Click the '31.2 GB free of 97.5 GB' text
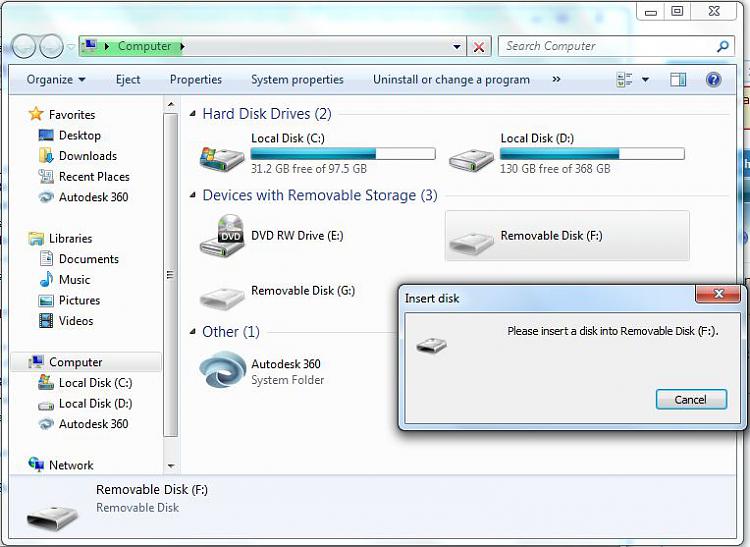This screenshot has height=547, width=750. click(x=309, y=169)
